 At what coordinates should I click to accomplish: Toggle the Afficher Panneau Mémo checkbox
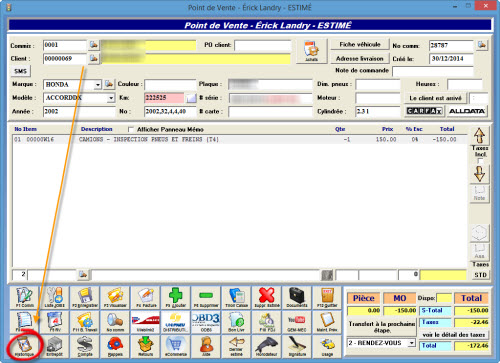(131, 129)
